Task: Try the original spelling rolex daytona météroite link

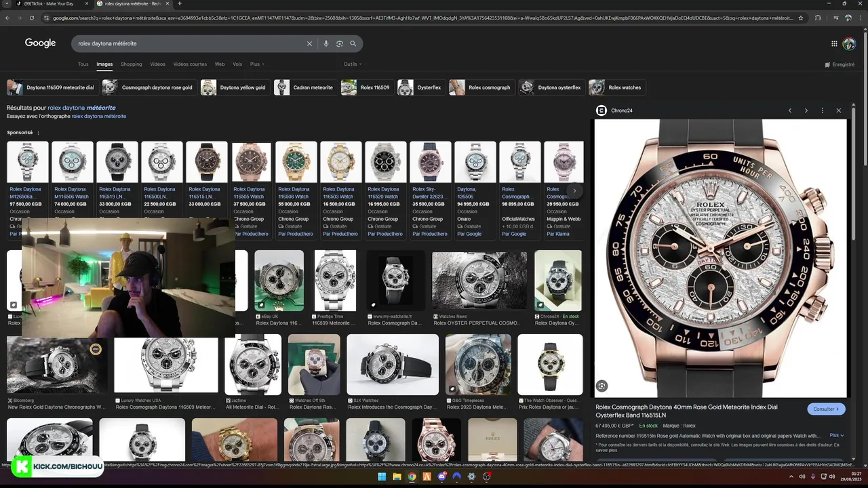Action: (99, 117)
